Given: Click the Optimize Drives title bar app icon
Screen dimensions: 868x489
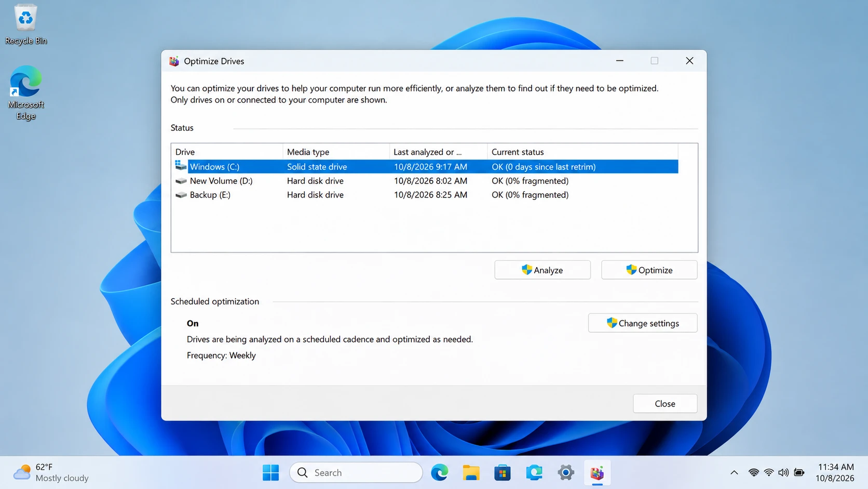Looking at the screenshot, I should (174, 61).
